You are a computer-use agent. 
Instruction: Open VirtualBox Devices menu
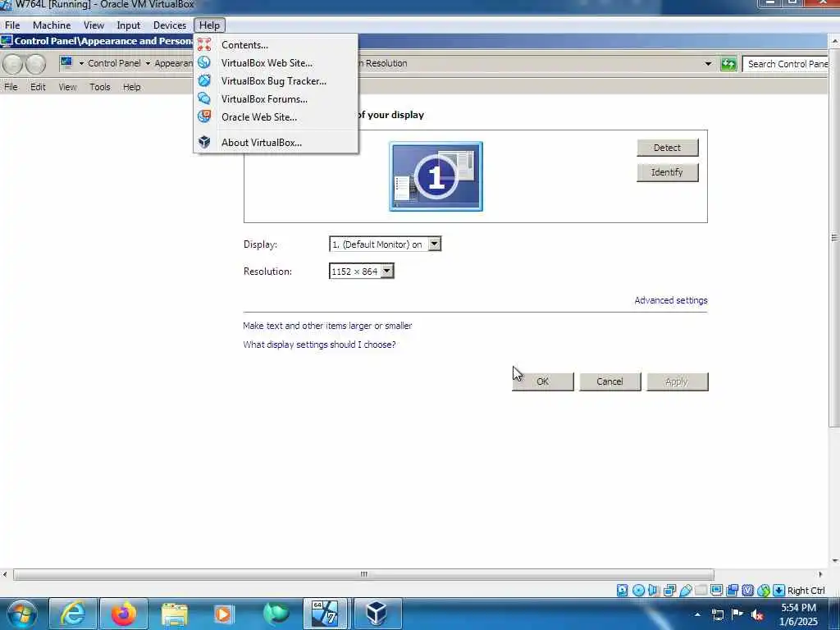(169, 25)
